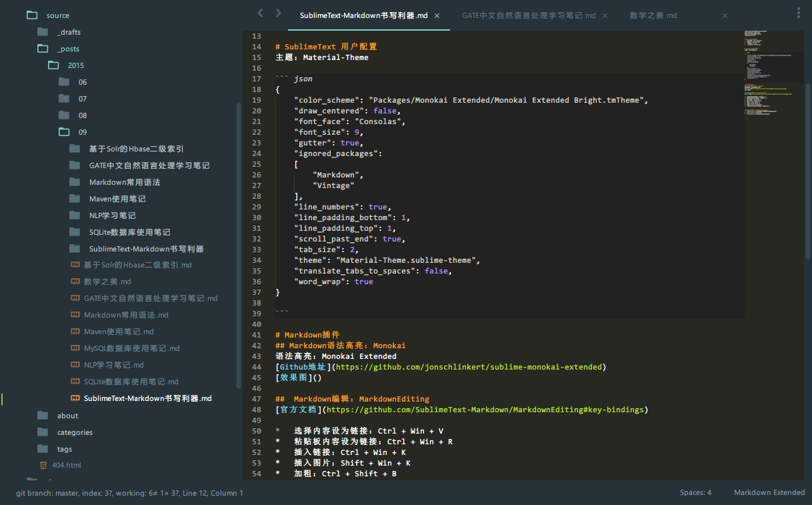The width and height of the screenshot is (812, 505).
Task: Go to previous tab with left arrow
Action: [261, 13]
